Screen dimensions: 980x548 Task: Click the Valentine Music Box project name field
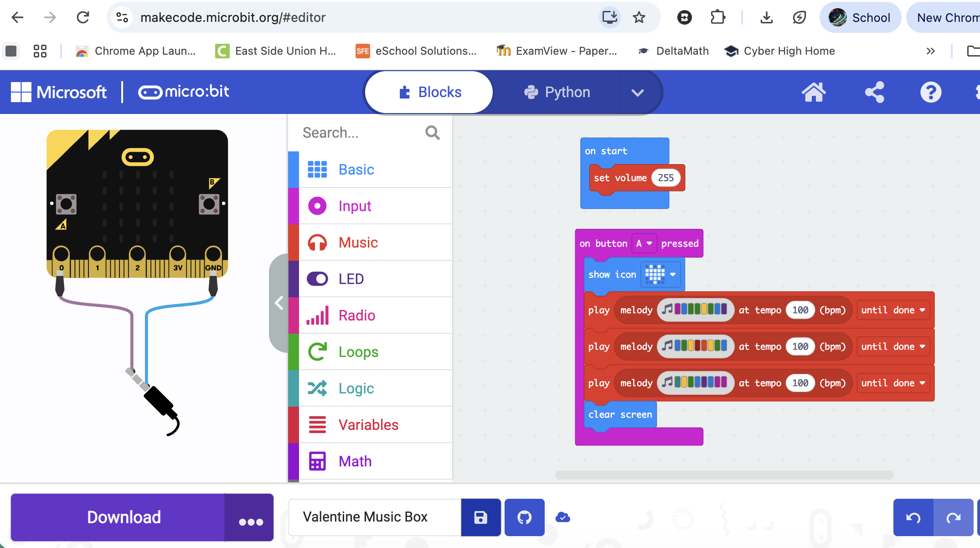tap(375, 517)
